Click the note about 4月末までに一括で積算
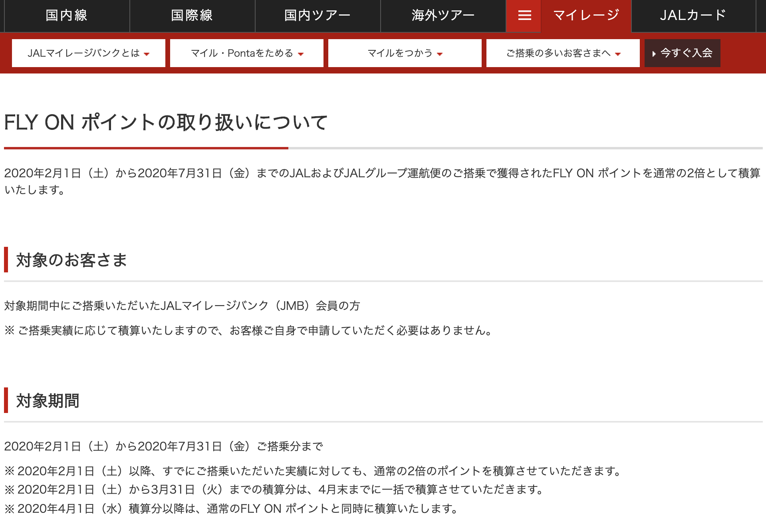This screenshot has width=766, height=532. click(x=274, y=490)
